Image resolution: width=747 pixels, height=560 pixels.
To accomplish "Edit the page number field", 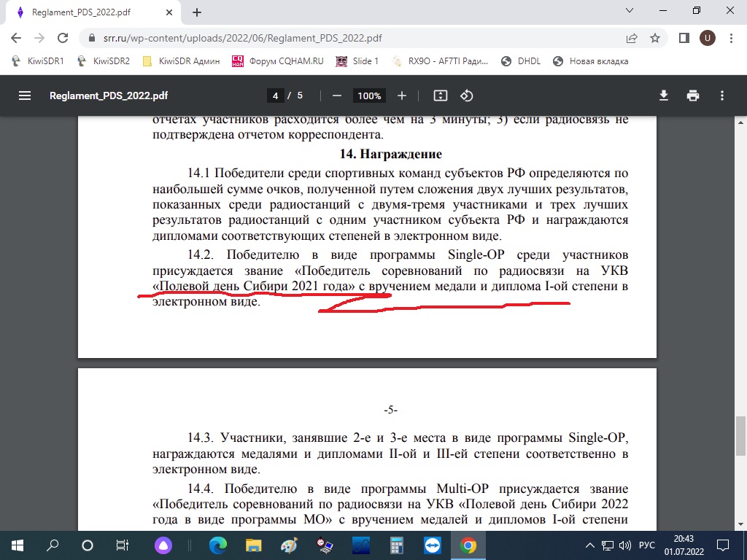I will click(276, 96).
